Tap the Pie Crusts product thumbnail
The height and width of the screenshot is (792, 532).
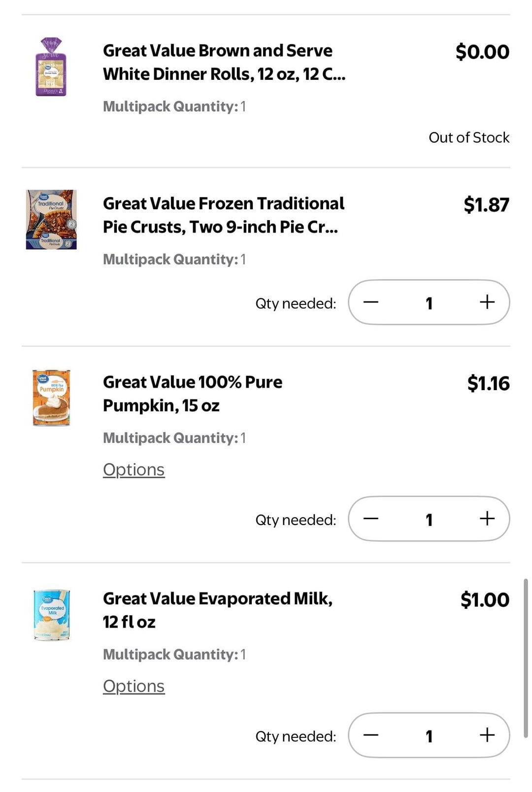tap(51, 220)
